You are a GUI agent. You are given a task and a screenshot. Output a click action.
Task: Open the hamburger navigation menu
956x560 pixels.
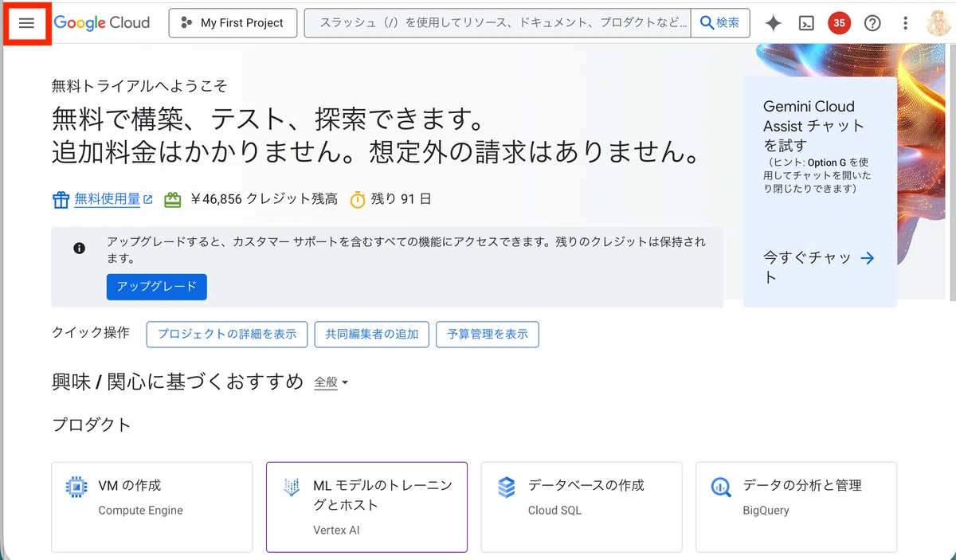(x=26, y=23)
